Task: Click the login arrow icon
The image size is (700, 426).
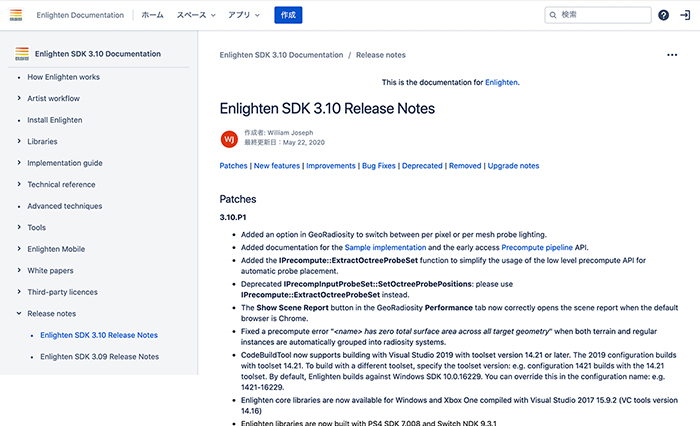Action: 685,16
